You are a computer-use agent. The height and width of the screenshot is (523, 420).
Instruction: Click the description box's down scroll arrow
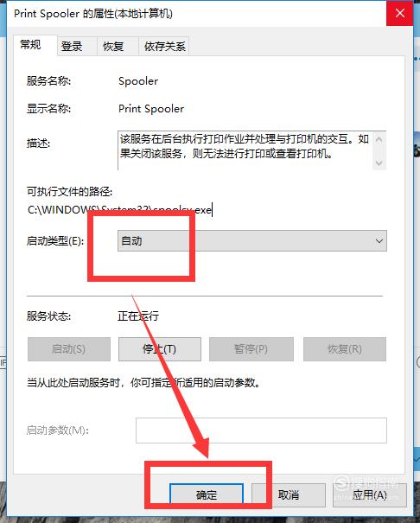click(x=379, y=163)
